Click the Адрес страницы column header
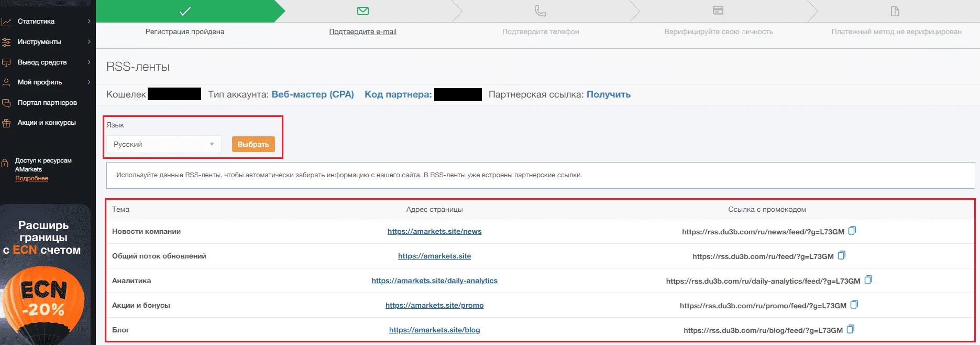The width and height of the screenshot is (980, 345). [435, 209]
